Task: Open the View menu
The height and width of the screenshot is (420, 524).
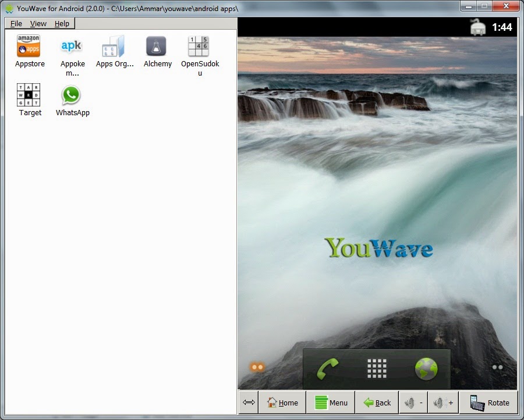Action: click(38, 24)
